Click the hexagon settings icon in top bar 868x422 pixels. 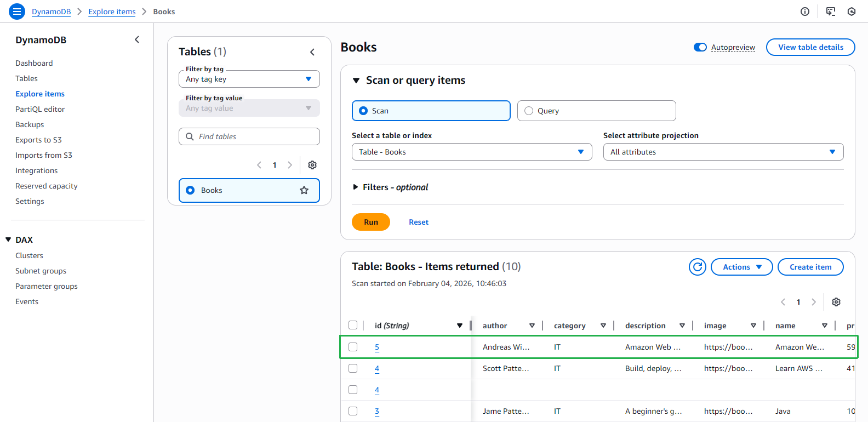852,12
